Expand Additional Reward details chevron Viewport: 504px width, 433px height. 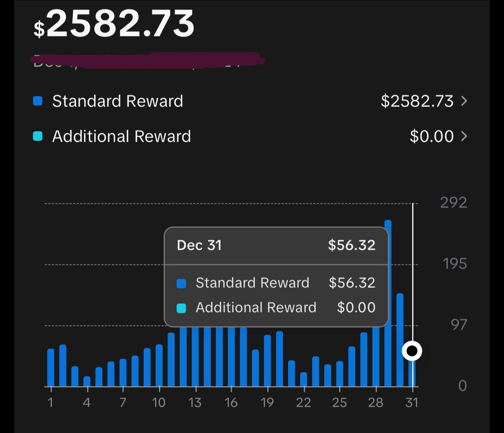click(464, 136)
